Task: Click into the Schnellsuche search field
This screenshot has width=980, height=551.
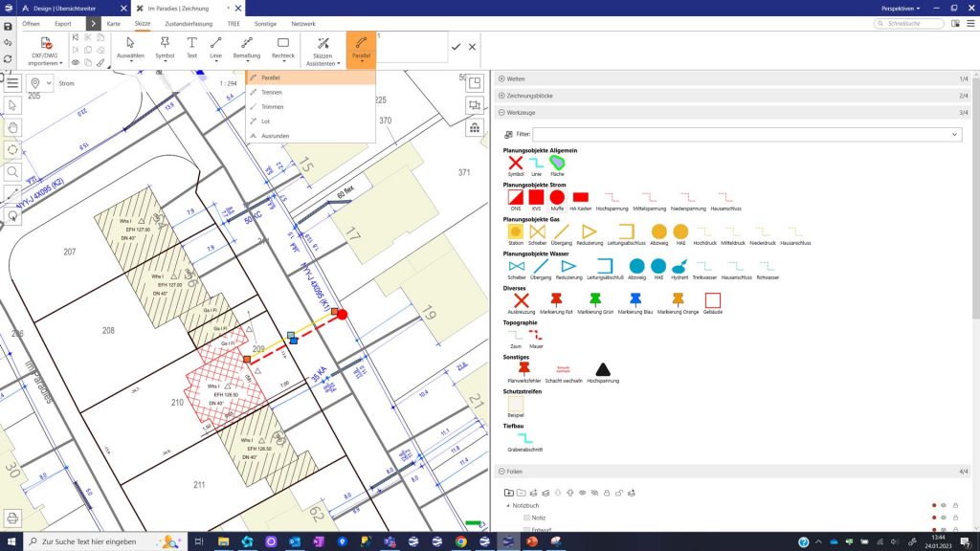Action: (931, 22)
